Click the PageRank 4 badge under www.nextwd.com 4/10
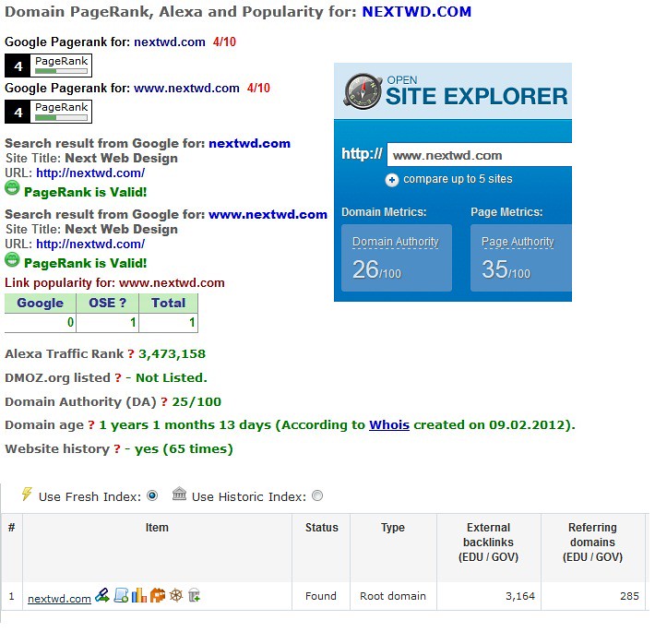 click(x=49, y=112)
